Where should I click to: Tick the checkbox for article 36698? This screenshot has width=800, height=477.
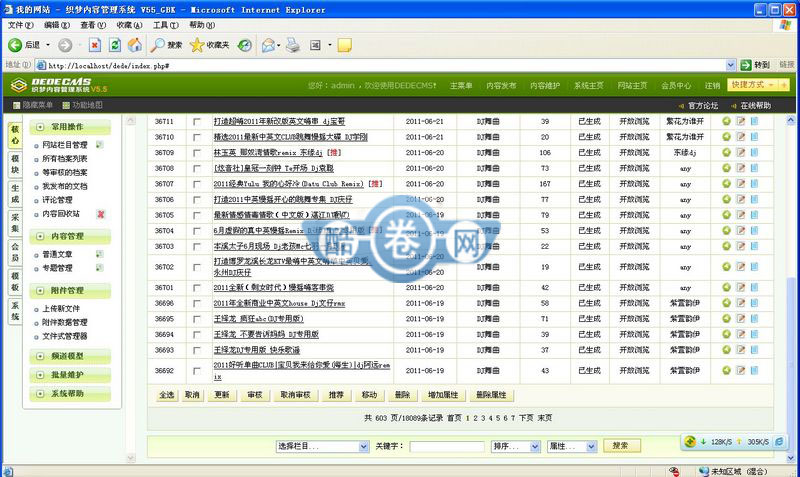tap(197, 304)
